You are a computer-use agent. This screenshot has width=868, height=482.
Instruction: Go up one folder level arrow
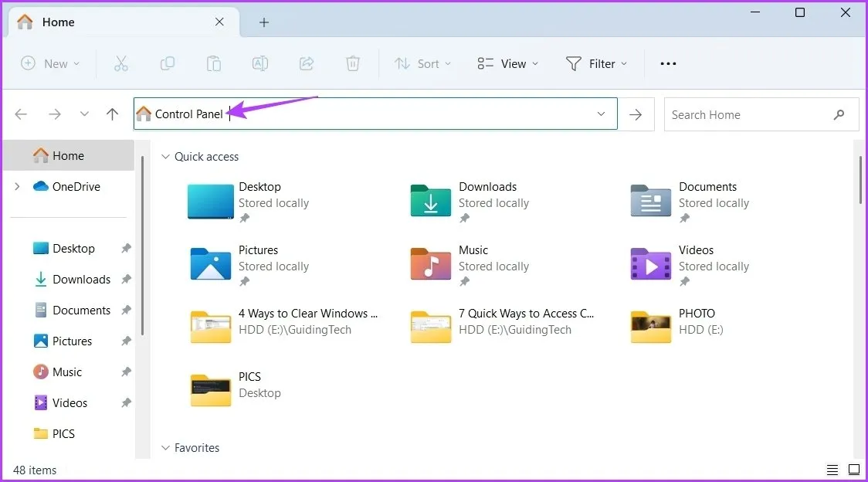coord(113,114)
